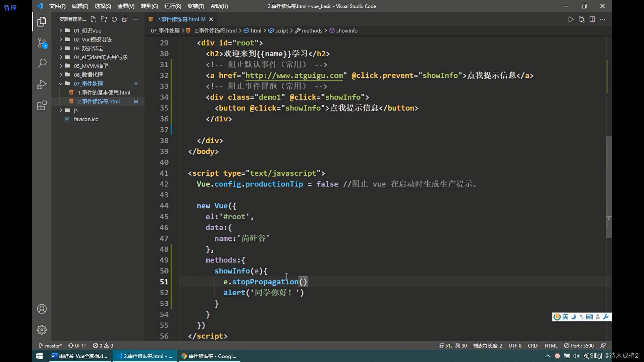644x362 pixels.
Task: Select 2.事件修饰符.html in file tree
Action: tap(98, 101)
